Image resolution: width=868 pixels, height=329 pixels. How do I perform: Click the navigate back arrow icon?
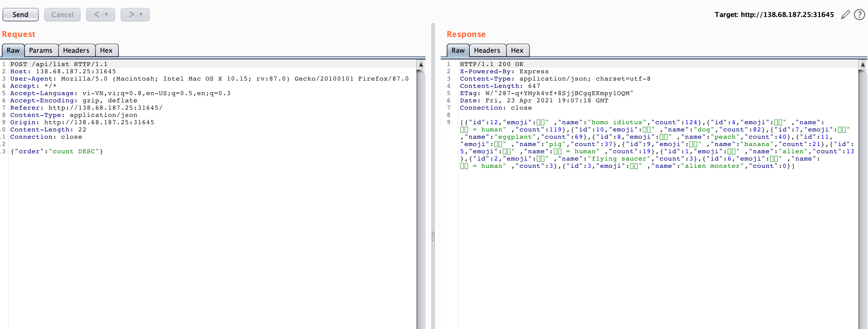[96, 14]
